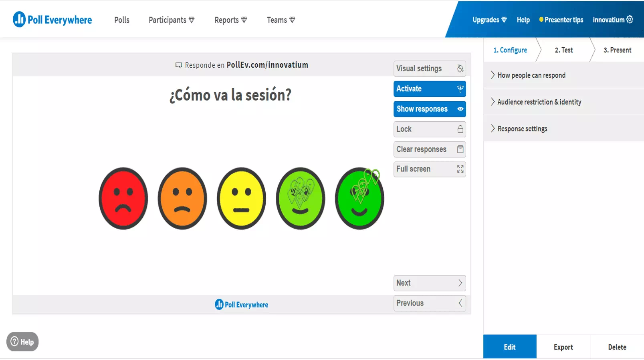Expand Response settings section
Image resolution: width=644 pixels, height=360 pixels.
point(522,129)
